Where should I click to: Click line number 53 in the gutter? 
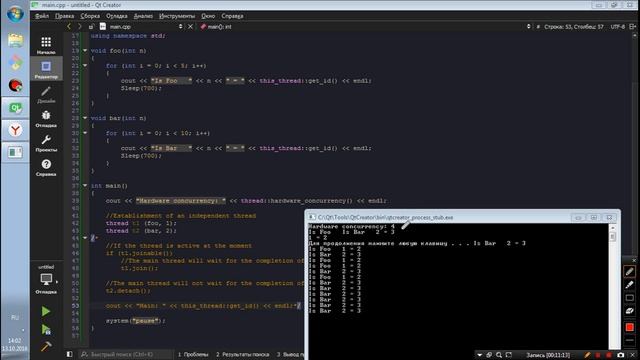pos(75,305)
